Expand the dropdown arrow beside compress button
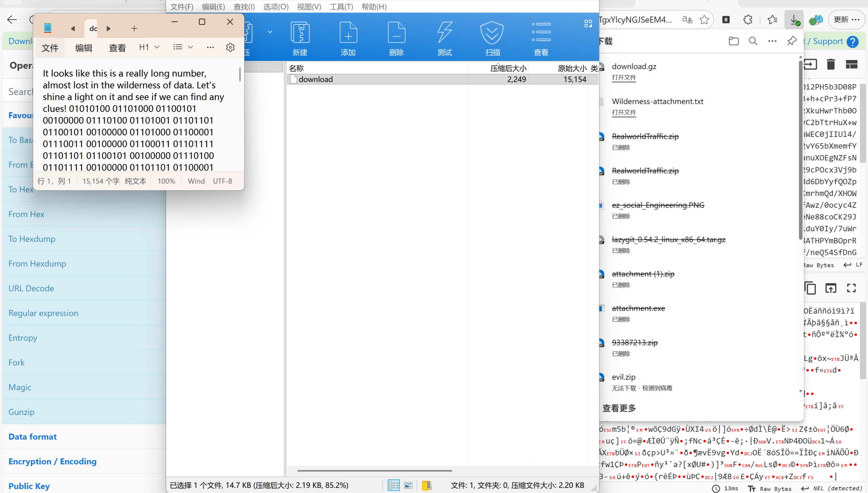868x493 pixels. [270, 32]
